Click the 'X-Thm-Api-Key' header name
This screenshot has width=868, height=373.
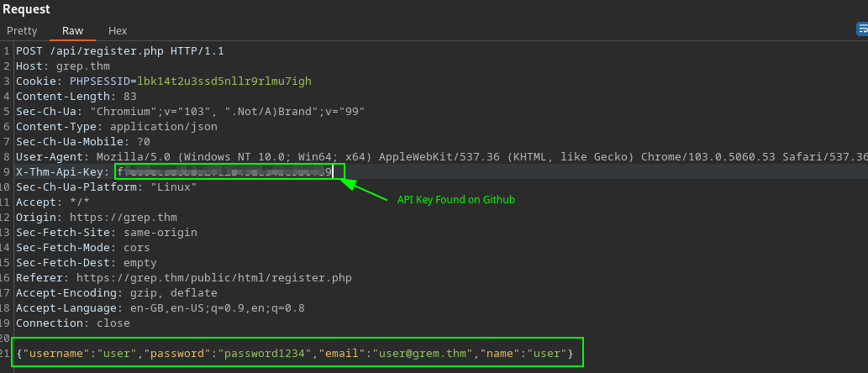[x=59, y=172]
